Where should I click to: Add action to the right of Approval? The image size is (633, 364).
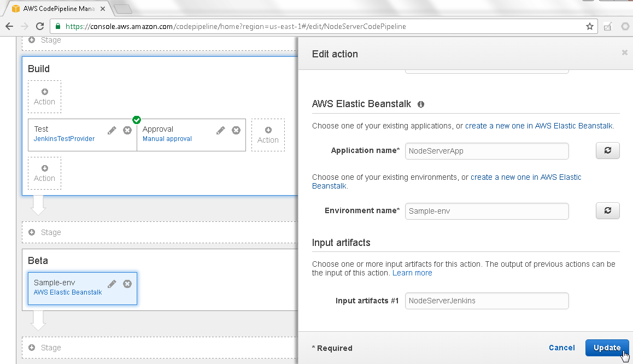tap(268, 135)
